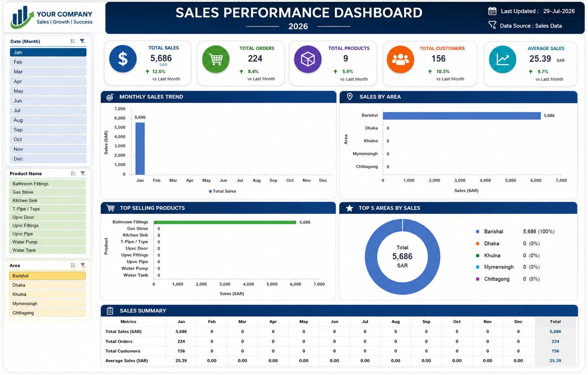This screenshot has height=375, width=588.
Task: Clear the Product Name slicer filter
Action: (83, 174)
